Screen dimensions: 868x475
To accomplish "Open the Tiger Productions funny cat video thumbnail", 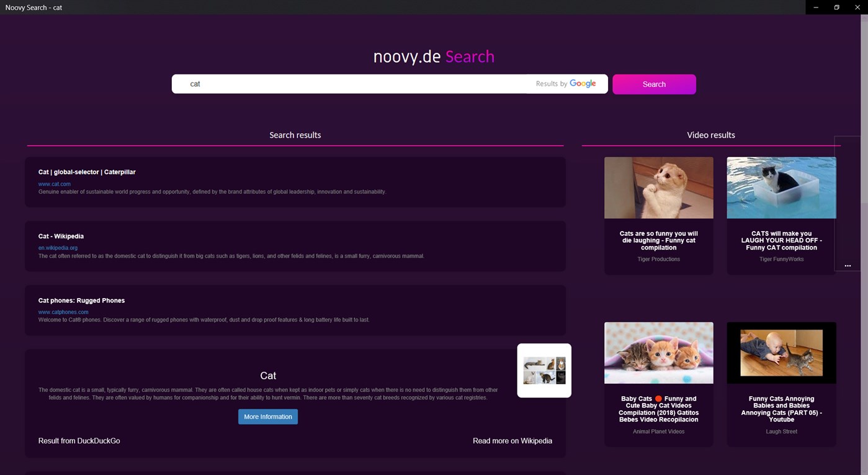I will [658, 188].
